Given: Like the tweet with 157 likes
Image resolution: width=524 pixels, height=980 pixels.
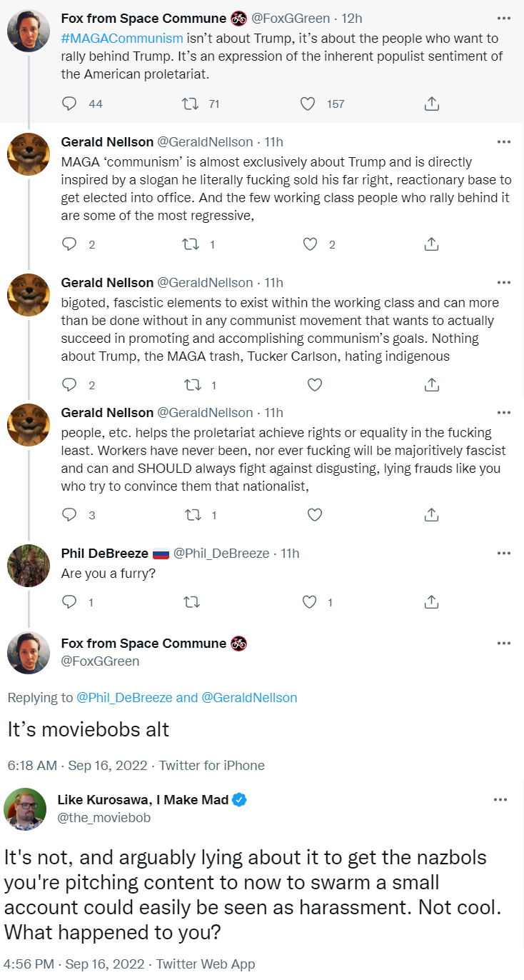Looking at the screenshot, I should click(308, 104).
